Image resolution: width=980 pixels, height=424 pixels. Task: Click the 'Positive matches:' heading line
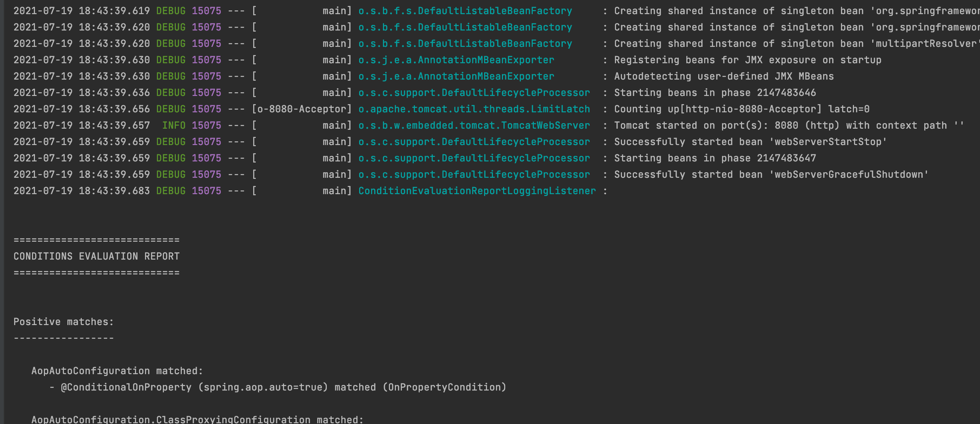(x=64, y=322)
